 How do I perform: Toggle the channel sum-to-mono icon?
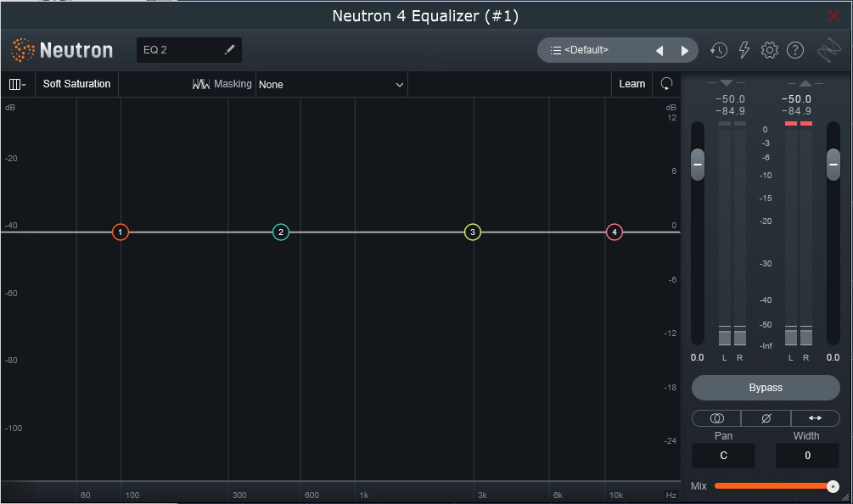[716, 418]
